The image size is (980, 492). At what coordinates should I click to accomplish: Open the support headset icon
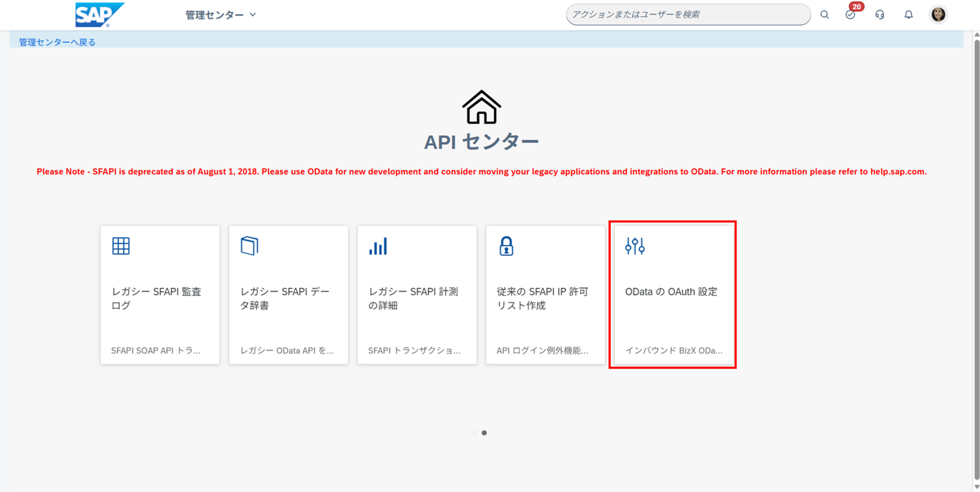point(879,15)
